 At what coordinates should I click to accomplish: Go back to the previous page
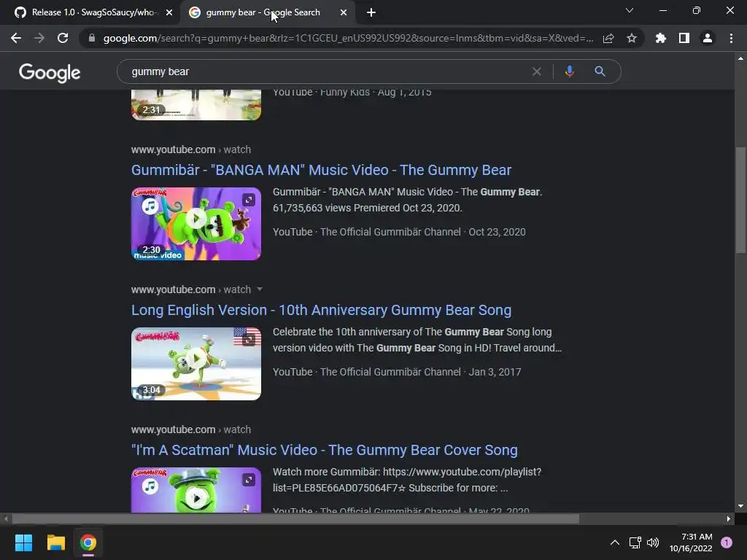[x=16, y=38]
